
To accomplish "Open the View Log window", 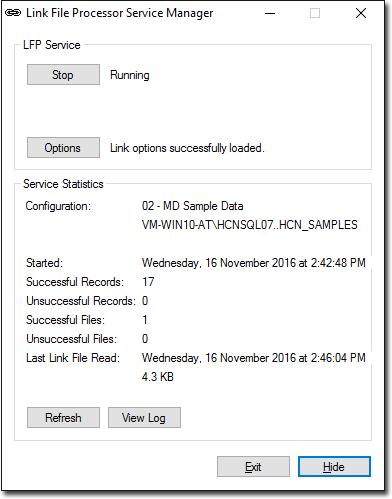I will [x=144, y=418].
